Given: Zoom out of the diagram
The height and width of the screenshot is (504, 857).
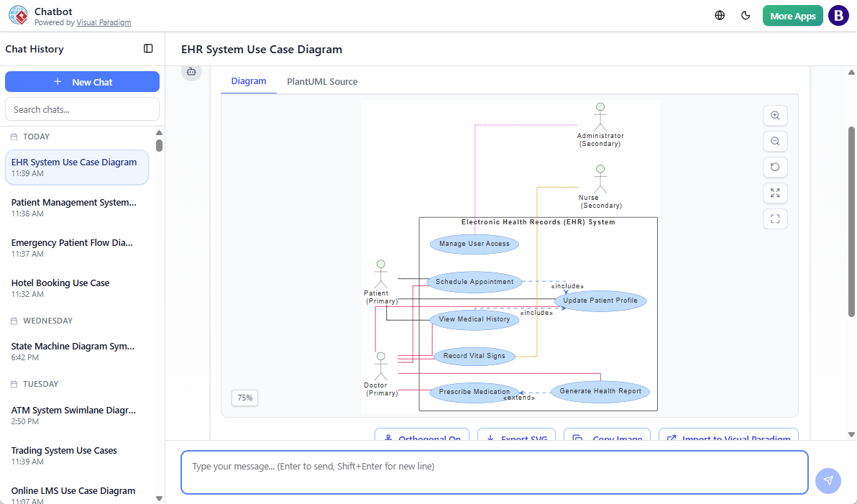Looking at the screenshot, I should click(x=775, y=141).
